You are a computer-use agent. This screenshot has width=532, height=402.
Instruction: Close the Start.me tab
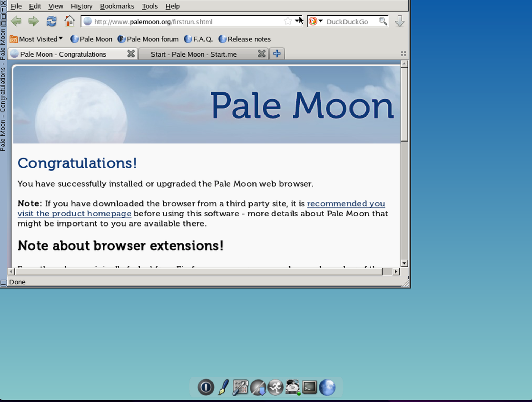(x=262, y=54)
